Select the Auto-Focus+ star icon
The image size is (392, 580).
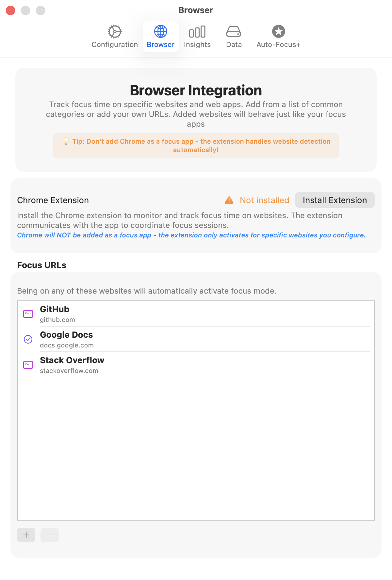pos(278,32)
